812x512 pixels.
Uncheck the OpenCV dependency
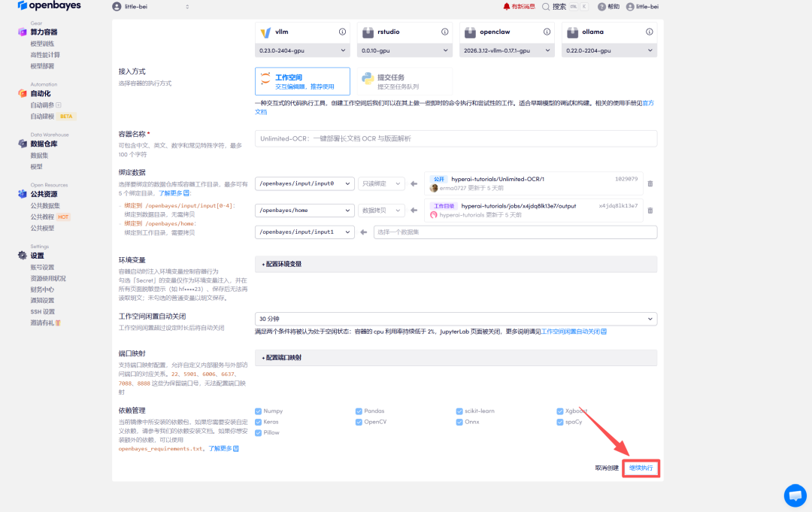(359, 422)
